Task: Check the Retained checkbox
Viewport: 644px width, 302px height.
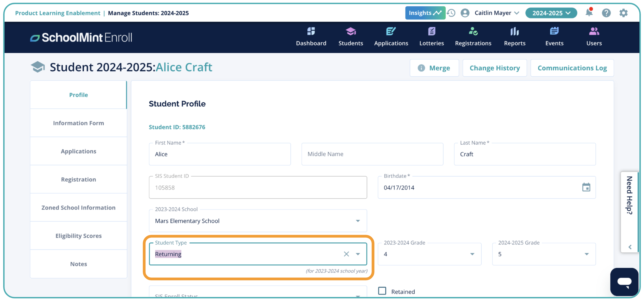Action: (382, 291)
